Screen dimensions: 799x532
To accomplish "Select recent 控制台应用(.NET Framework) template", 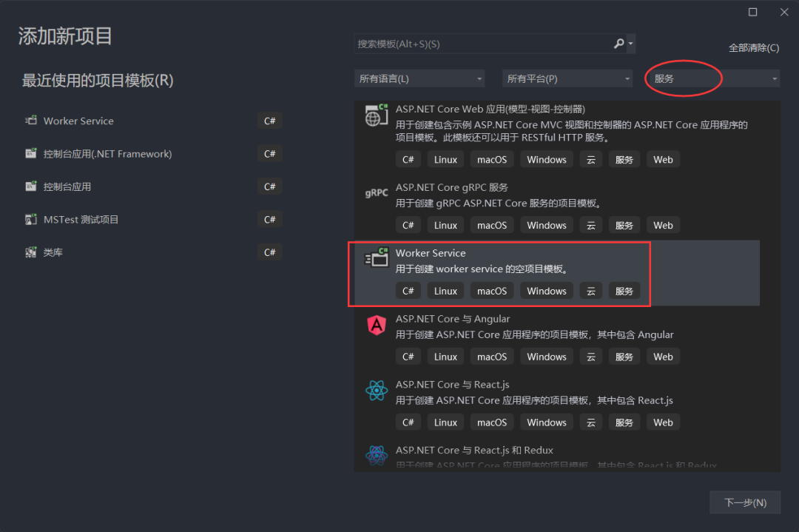I will pyautogui.click(x=107, y=154).
